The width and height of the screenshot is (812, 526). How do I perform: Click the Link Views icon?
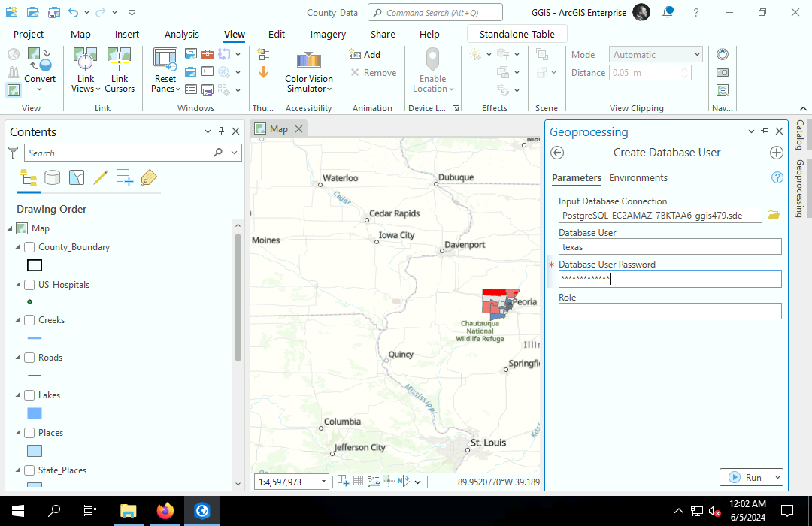[x=85, y=59]
